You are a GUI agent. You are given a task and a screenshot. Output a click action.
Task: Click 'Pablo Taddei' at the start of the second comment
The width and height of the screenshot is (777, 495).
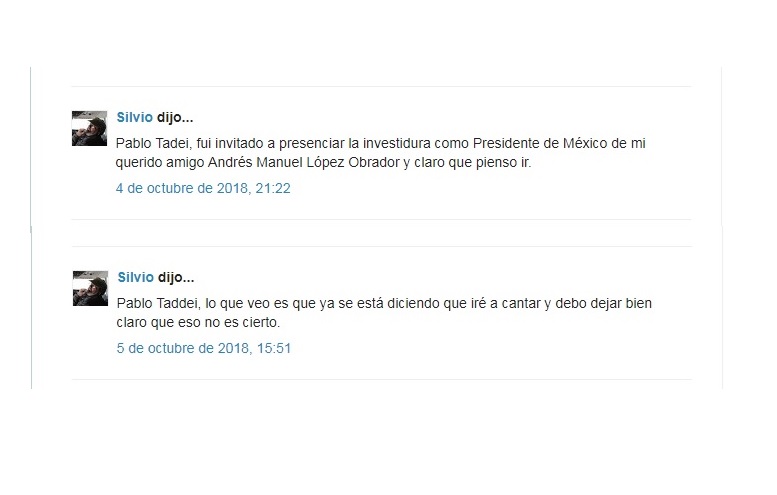click(157, 304)
